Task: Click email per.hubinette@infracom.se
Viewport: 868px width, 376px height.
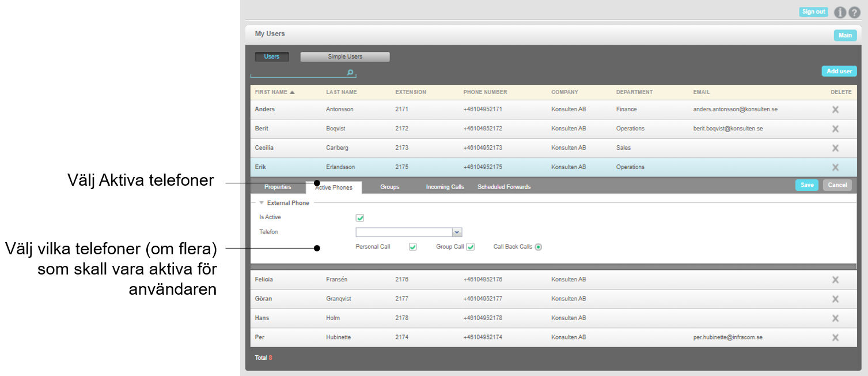Action: [728, 337]
